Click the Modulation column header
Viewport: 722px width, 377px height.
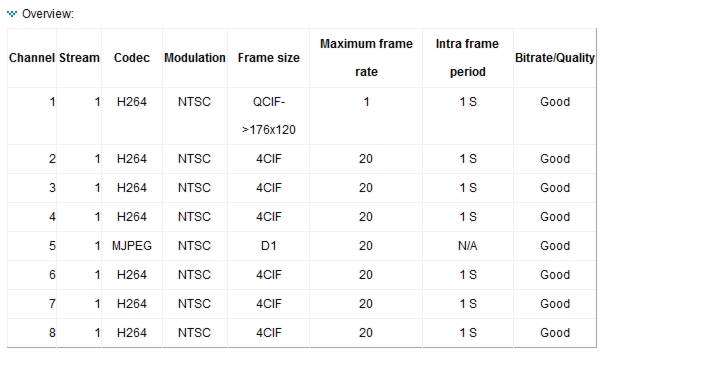(x=195, y=58)
